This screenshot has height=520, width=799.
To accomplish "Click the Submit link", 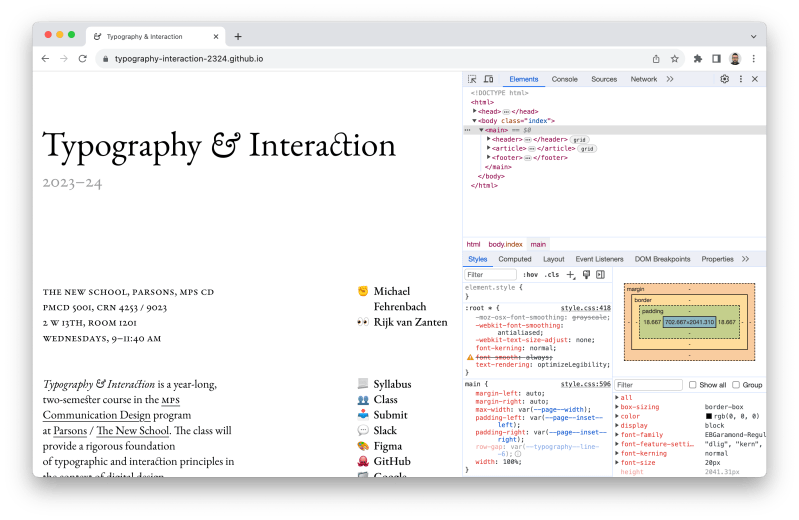I will coord(390,415).
